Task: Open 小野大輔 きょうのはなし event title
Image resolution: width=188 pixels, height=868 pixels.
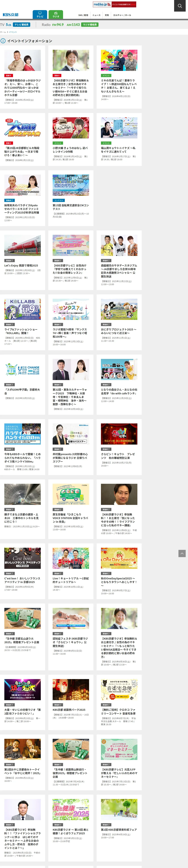Action: (x=71, y=150)
